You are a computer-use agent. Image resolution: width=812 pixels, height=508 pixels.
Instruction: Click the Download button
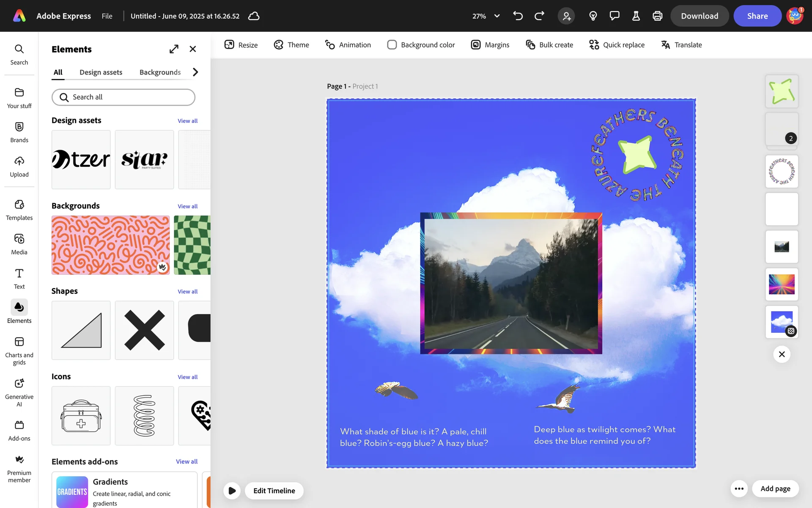[699, 16]
